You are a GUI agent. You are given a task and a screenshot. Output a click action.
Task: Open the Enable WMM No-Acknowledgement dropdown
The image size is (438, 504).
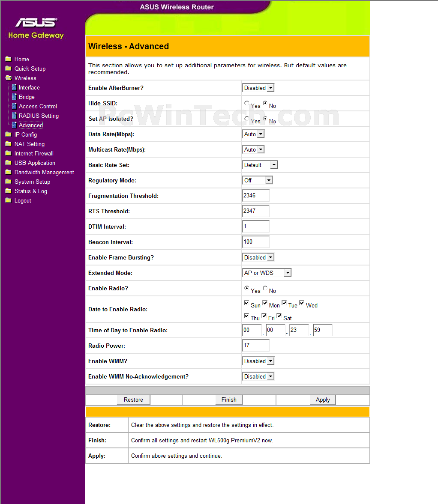click(258, 376)
